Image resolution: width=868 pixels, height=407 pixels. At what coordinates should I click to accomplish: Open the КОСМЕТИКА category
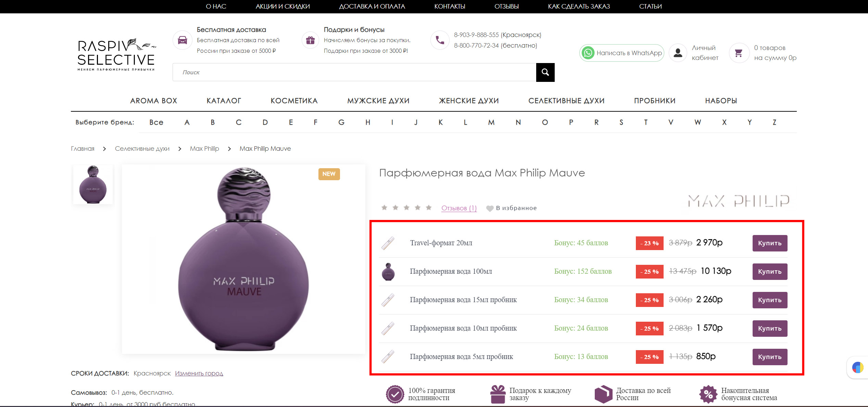click(x=294, y=101)
